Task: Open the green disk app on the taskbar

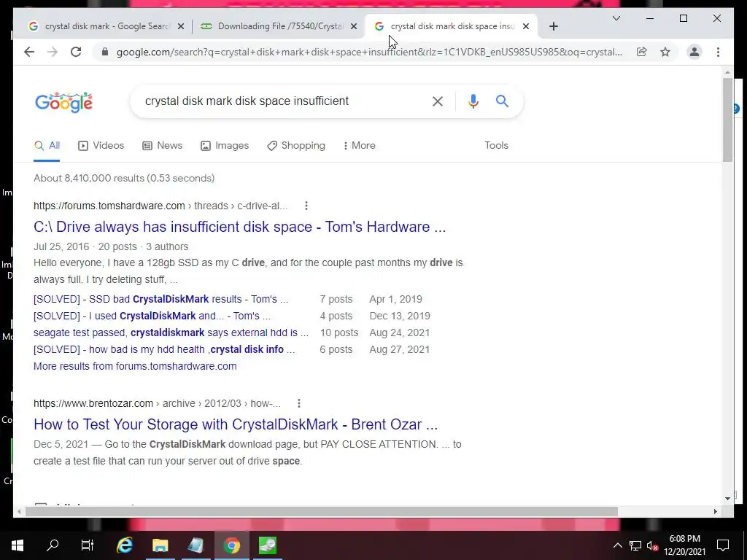Action: pyautogui.click(x=267, y=545)
